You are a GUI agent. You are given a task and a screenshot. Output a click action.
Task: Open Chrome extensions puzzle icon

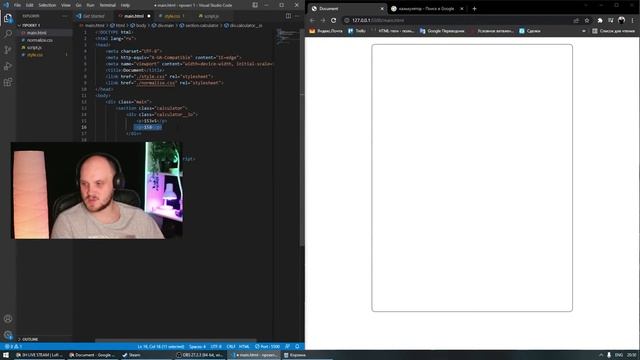coord(600,20)
